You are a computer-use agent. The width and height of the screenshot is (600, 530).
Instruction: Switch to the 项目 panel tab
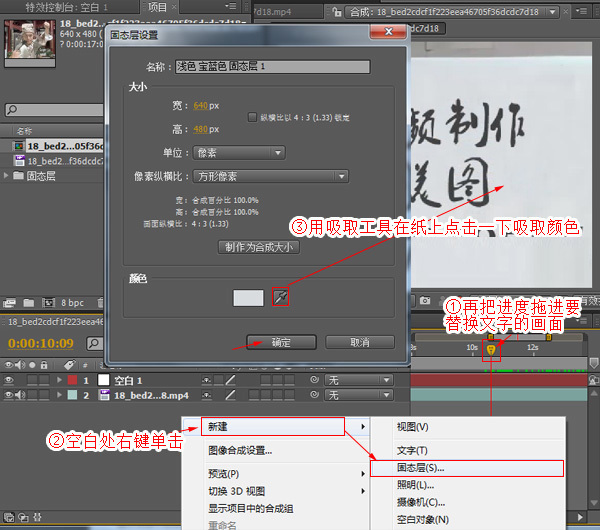tap(158, 7)
